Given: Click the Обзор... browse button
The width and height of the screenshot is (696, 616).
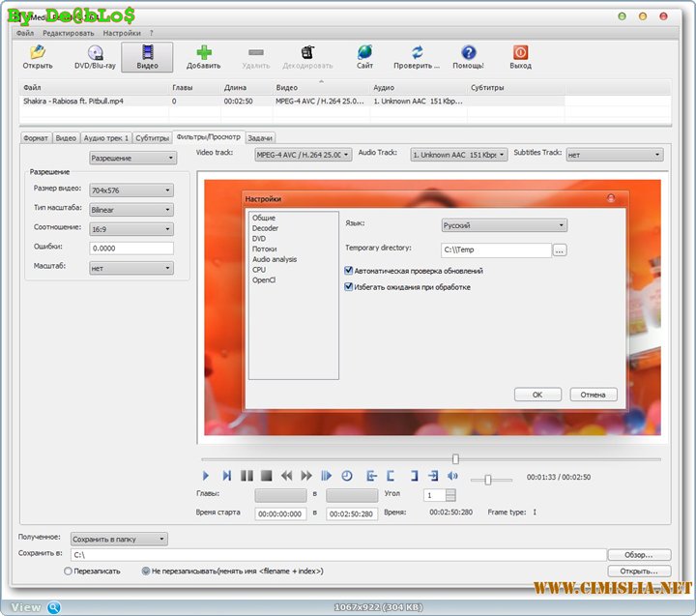Looking at the screenshot, I should click(638, 555).
